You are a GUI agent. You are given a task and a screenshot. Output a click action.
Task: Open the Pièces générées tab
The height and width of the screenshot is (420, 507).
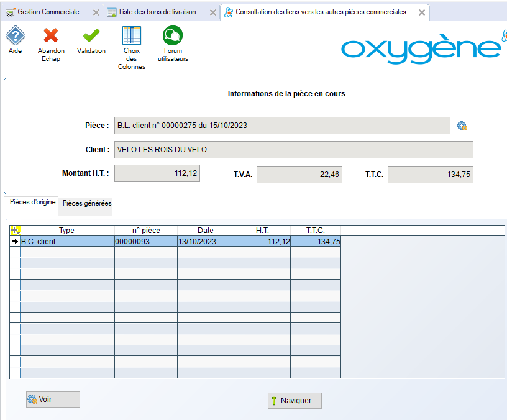click(87, 203)
